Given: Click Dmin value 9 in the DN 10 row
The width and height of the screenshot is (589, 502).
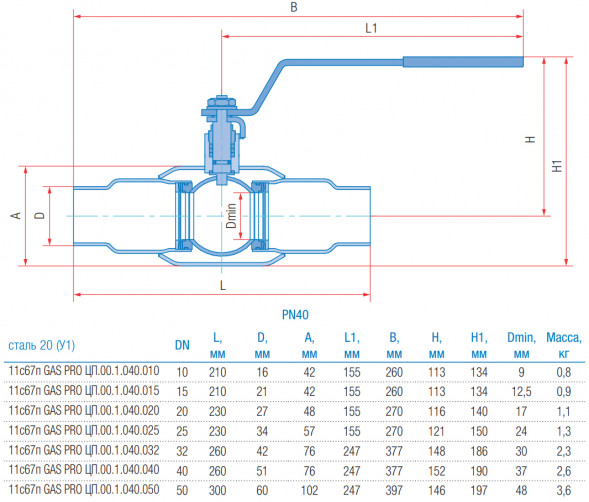Looking at the screenshot, I should 521,372.
